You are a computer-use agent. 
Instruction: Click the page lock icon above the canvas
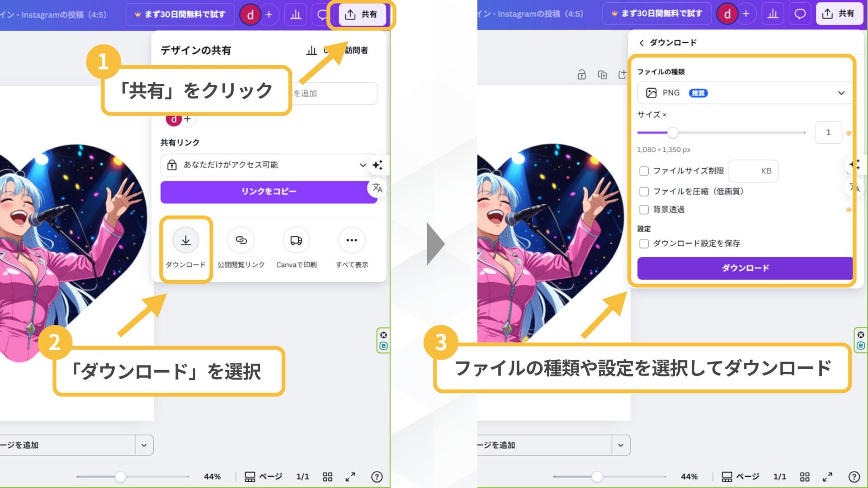[581, 74]
